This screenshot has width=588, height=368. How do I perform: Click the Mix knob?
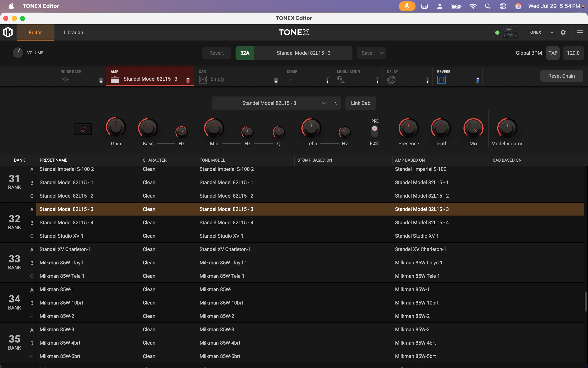(473, 128)
